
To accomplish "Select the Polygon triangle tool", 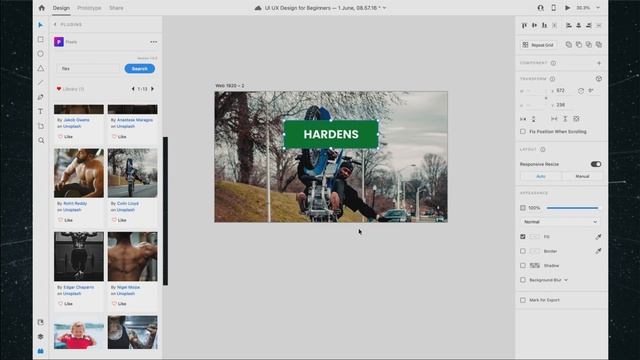I will (x=40, y=68).
